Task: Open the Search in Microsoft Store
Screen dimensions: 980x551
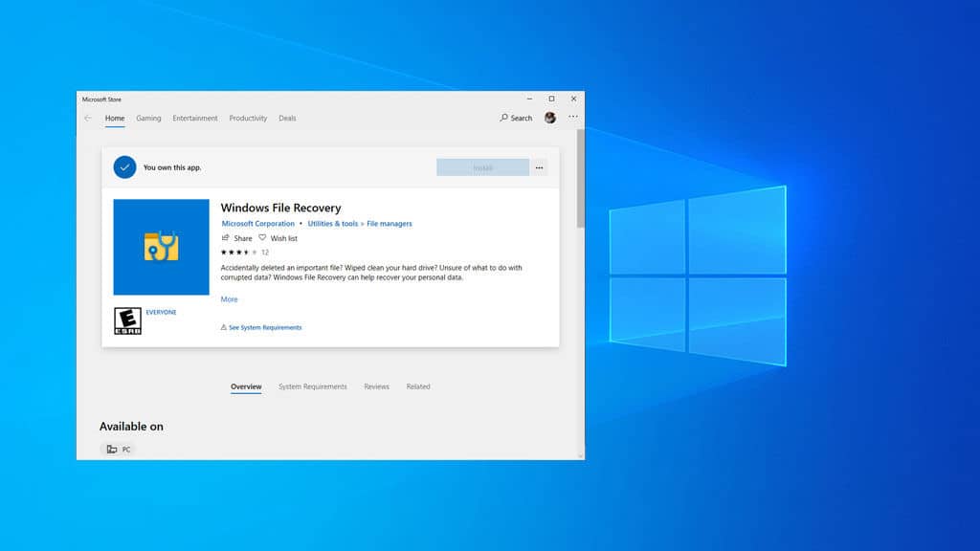Action: [516, 118]
